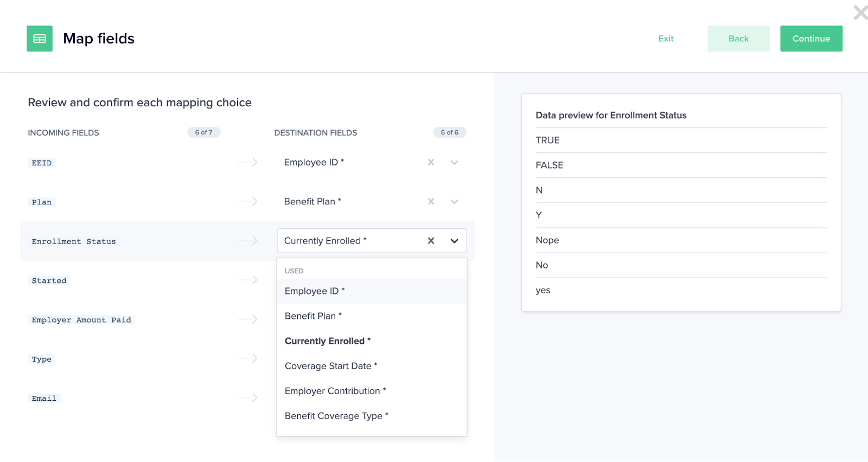Close the dialog with the top-right X
Viewport: 868px width, 462px height.
[860, 12]
